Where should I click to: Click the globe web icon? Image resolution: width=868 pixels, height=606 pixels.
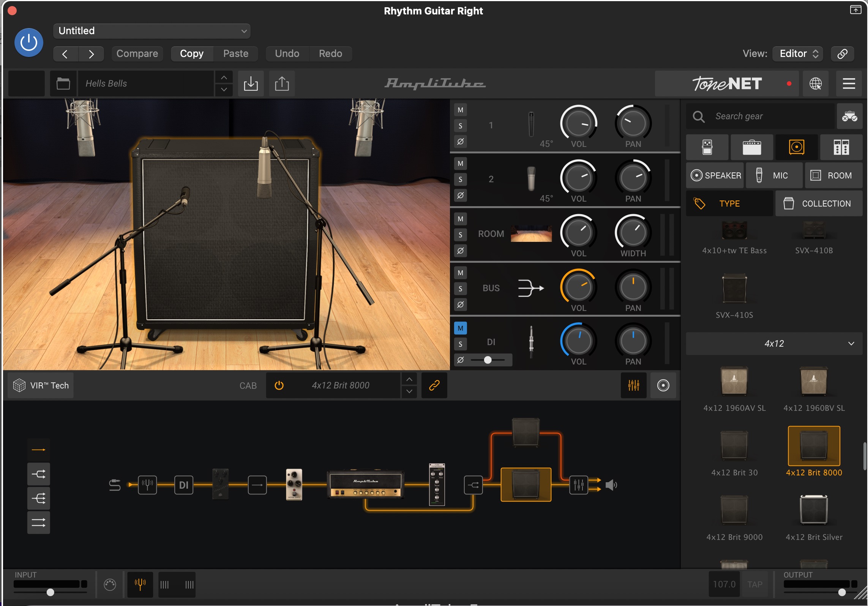816,84
